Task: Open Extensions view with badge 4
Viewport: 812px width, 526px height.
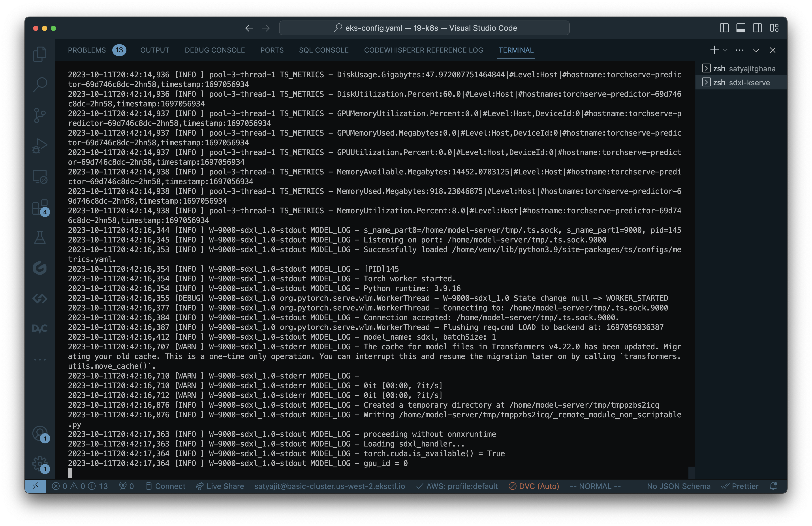Action: (39, 207)
